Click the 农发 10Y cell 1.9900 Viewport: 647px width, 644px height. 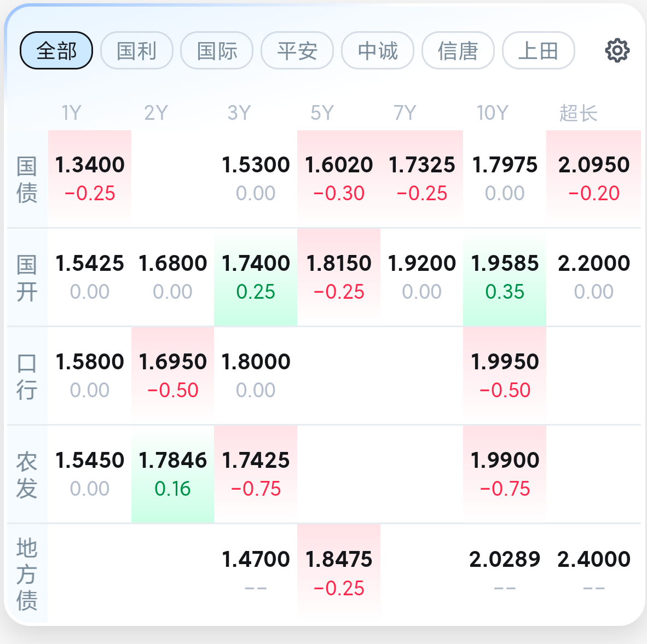(504, 474)
